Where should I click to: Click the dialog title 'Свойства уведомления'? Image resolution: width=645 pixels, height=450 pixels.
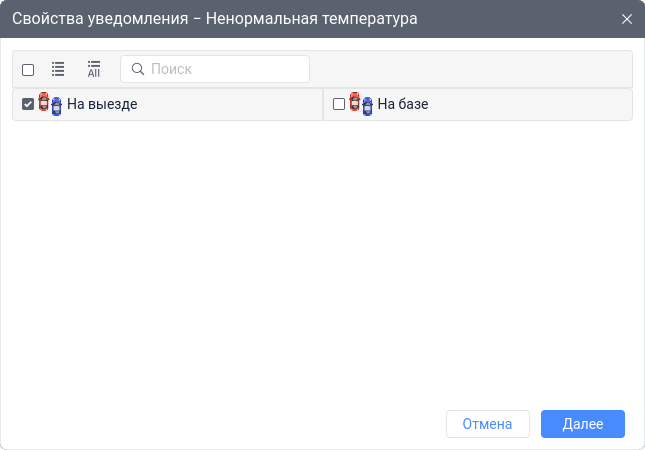coord(100,19)
